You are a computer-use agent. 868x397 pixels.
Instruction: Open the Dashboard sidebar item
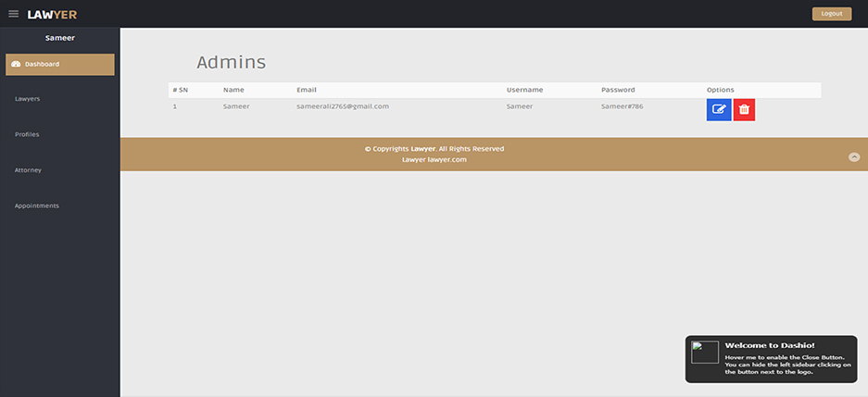60,64
